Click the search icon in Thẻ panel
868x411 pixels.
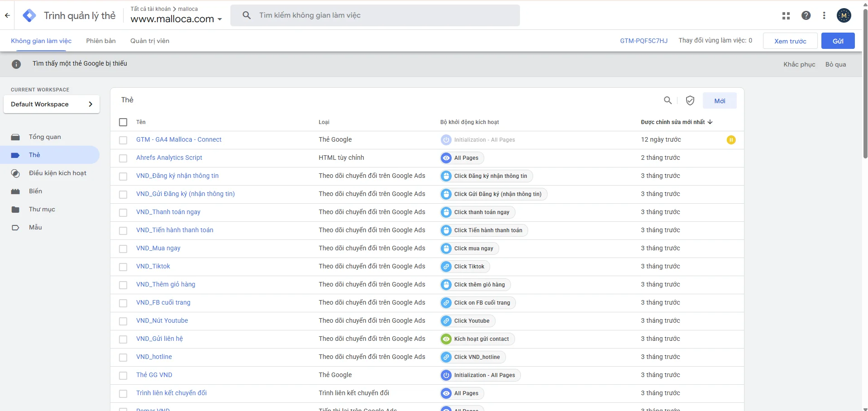668,100
